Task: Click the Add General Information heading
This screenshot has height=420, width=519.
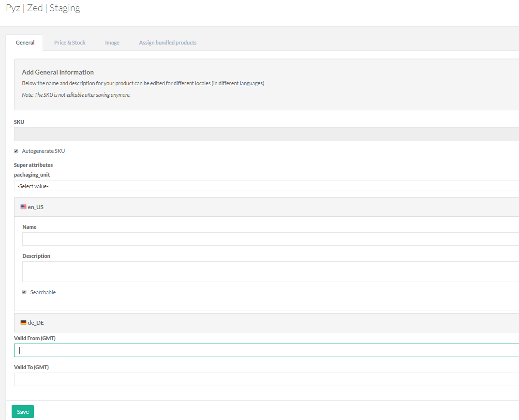Action: tap(58, 72)
